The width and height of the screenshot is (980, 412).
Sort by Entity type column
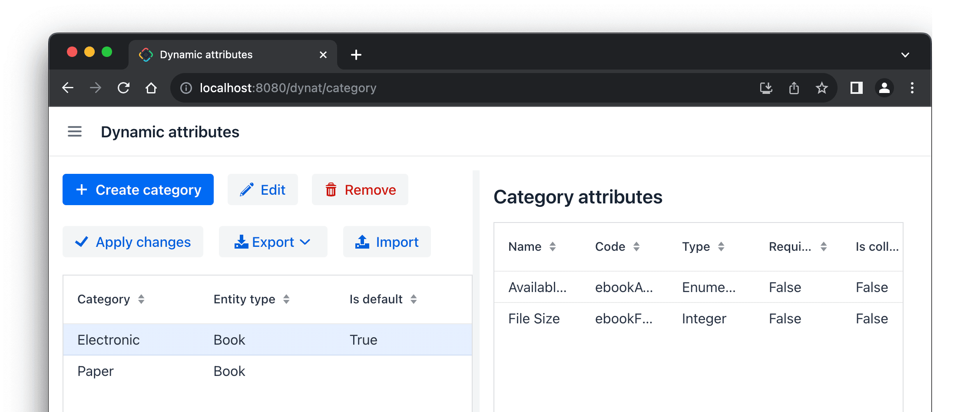click(286, 299)
